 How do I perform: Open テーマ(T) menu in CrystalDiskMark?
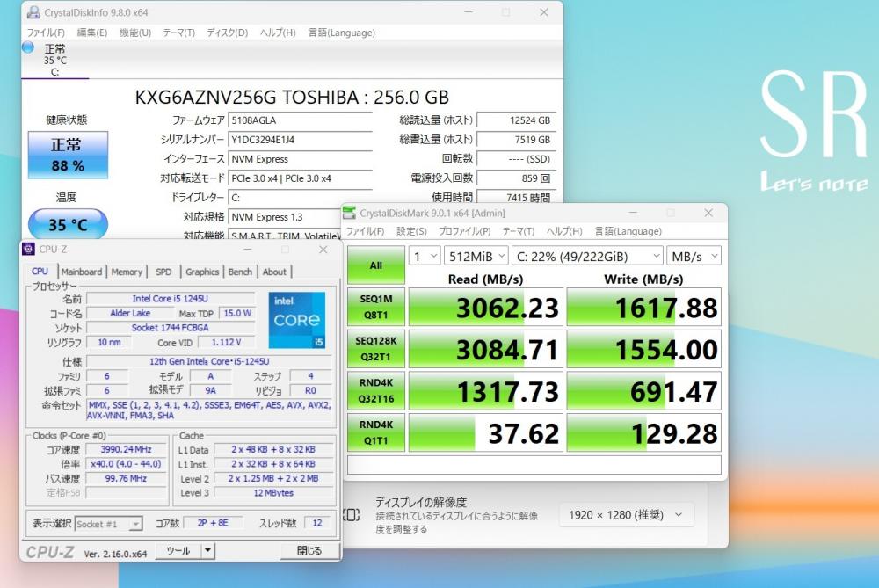[x=518, y=231]
